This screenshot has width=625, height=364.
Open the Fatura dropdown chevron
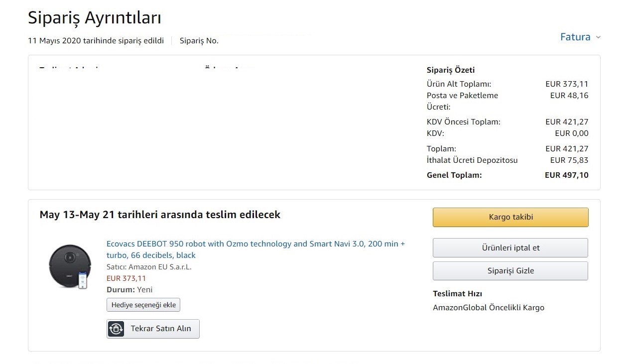pyautogui.click(x=598, y=37)
